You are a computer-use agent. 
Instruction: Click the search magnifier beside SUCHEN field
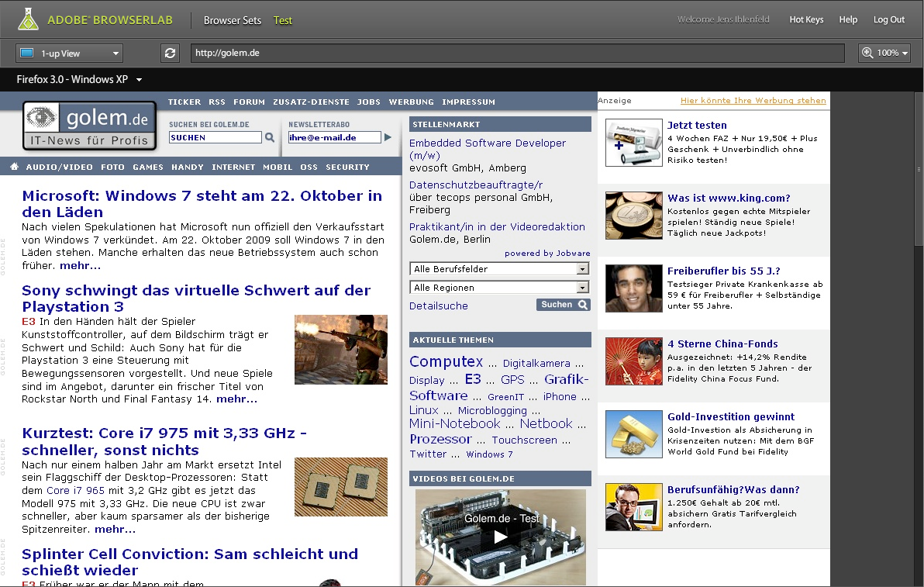click(270, 137)
